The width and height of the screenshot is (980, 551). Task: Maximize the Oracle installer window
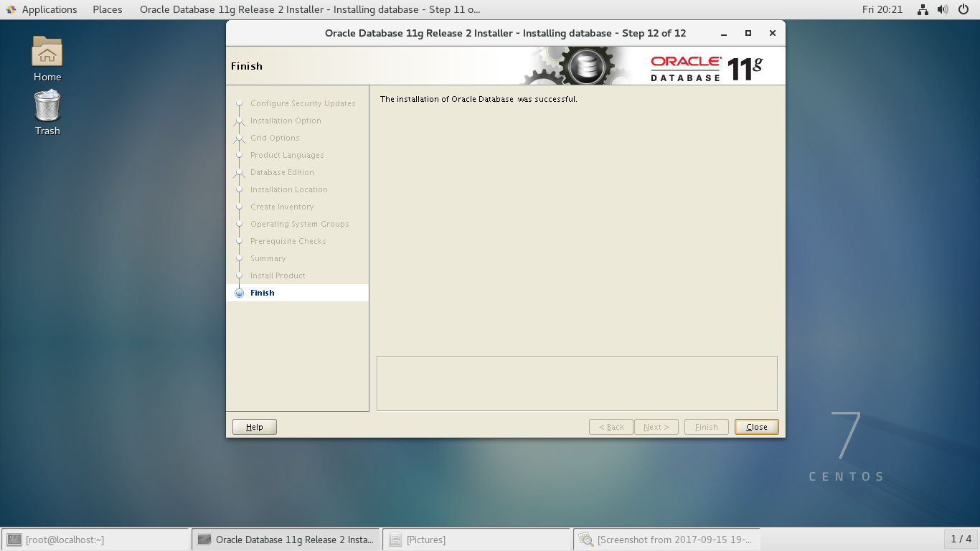coord(748,33)
